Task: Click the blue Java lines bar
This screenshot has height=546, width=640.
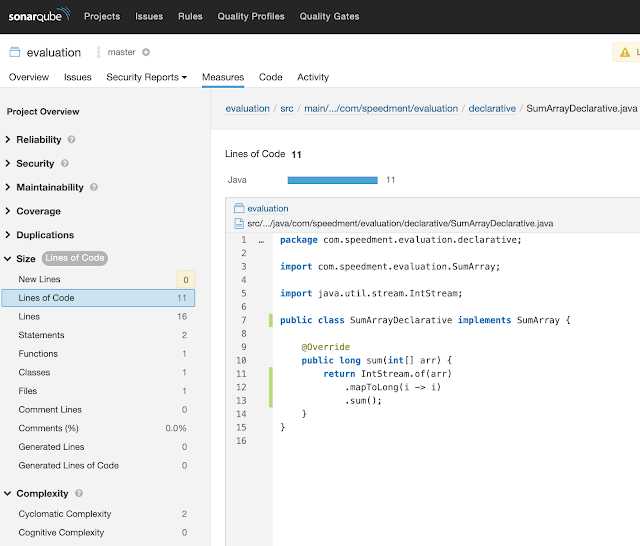Action: tap(332, 180)
